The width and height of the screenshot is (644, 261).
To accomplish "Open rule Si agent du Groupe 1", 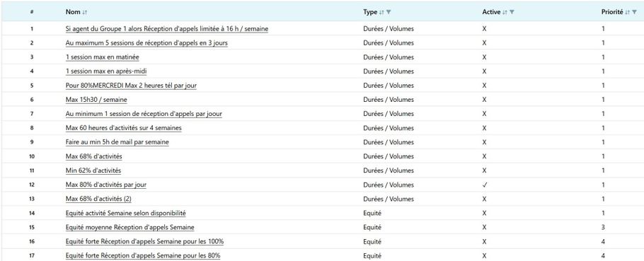I will (x=167, y=29).
